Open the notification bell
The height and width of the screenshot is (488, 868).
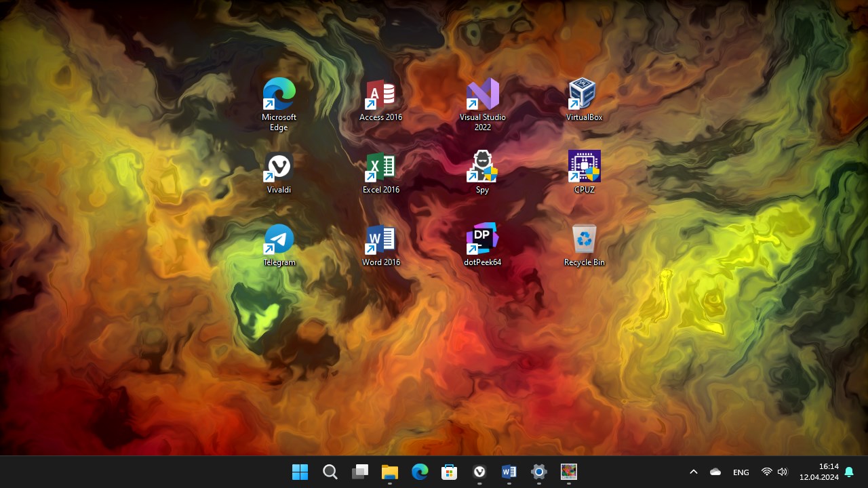[x=849, y=472]
